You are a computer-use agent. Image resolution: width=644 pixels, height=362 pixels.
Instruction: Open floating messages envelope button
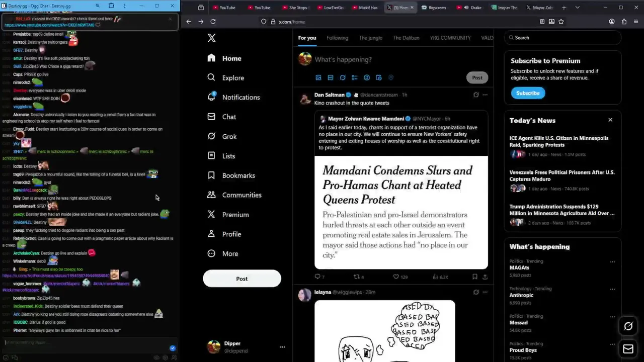628,349
